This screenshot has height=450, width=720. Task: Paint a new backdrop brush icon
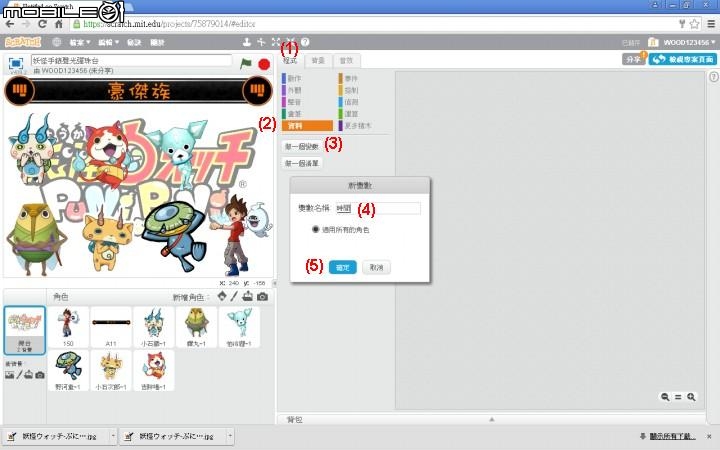tap(19, 375)
